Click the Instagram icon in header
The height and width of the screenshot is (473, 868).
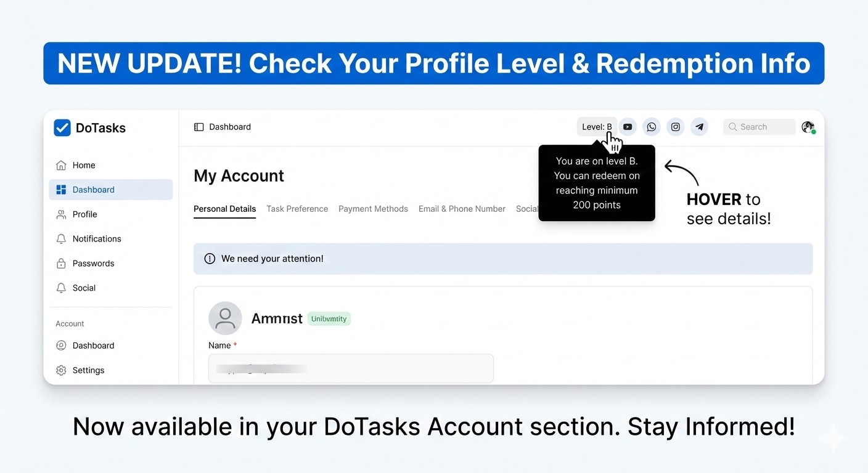(676, 127)
